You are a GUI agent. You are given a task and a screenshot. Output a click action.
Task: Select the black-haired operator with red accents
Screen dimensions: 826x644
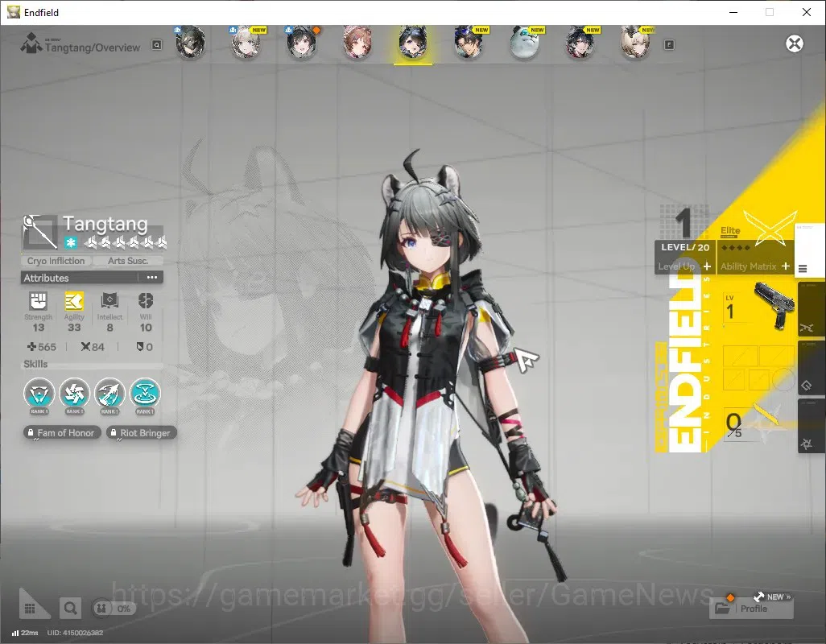click(580, 43)
